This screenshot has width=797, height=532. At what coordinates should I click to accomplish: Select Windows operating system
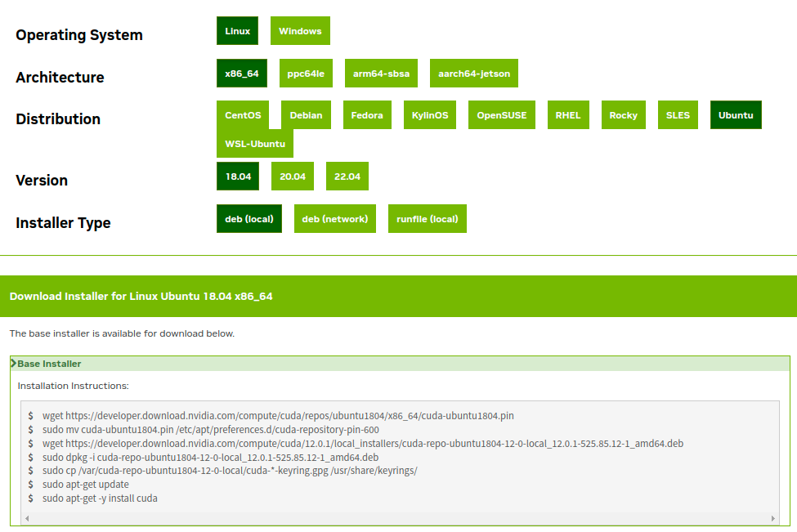(x=300, y=31)
